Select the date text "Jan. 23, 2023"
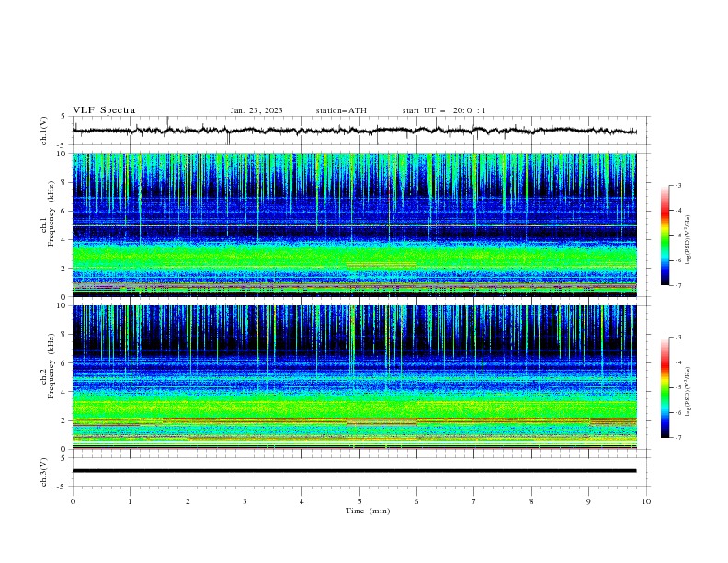This screenshot has height=563, width=728. point(256,110)
